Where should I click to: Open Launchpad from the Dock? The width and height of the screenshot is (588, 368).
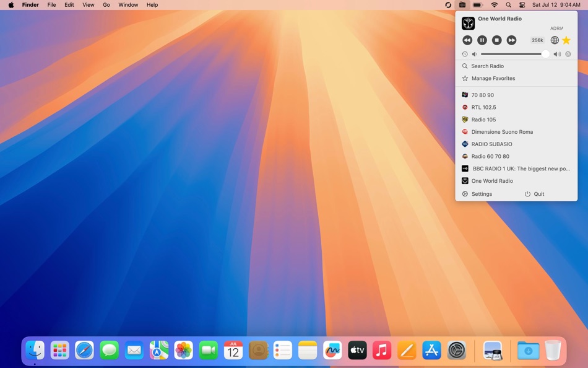pos(59,350)
